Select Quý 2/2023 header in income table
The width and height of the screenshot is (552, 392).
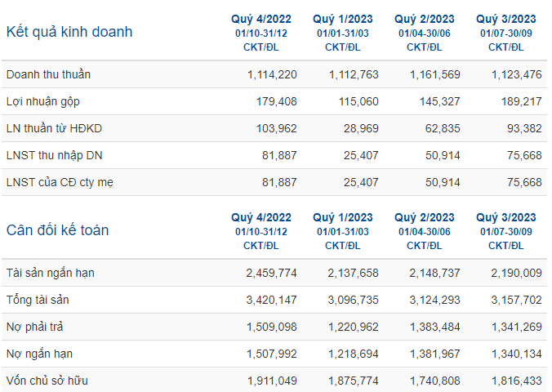(425, 19)
